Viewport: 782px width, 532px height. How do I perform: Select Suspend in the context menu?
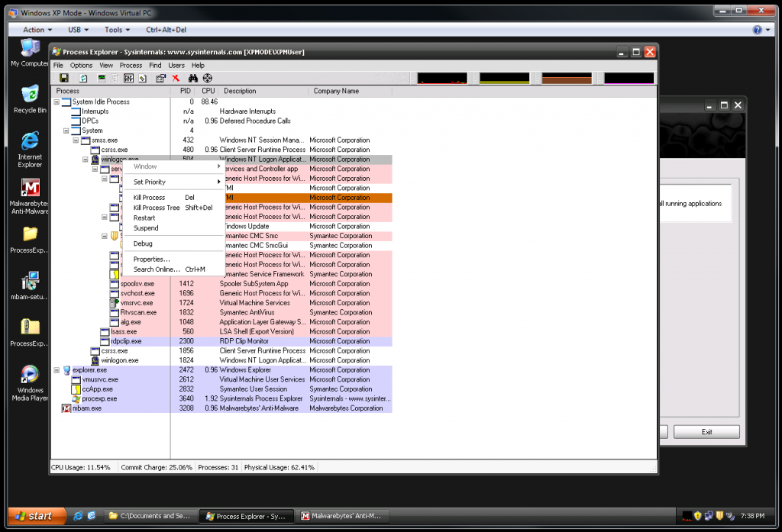click(x=146, y=227)
